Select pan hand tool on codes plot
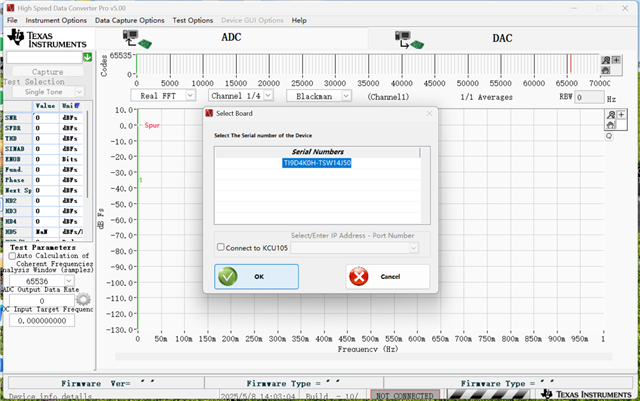 (606, 70)
